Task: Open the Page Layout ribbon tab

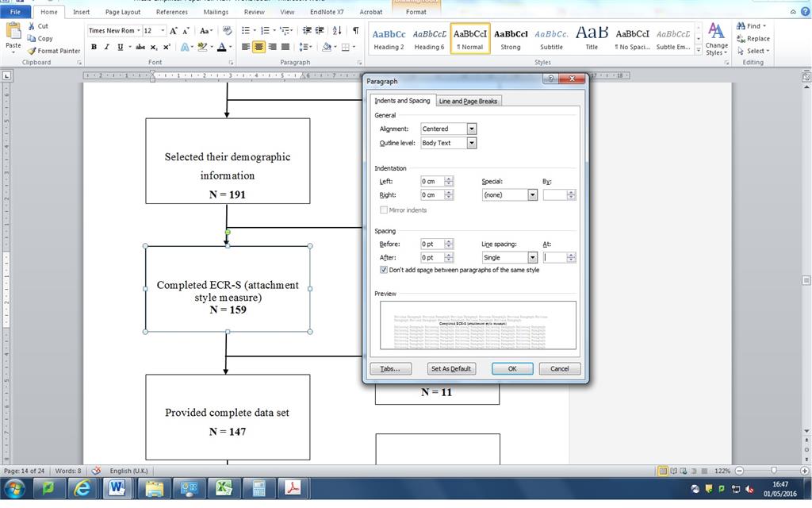Action: (123, 12)
